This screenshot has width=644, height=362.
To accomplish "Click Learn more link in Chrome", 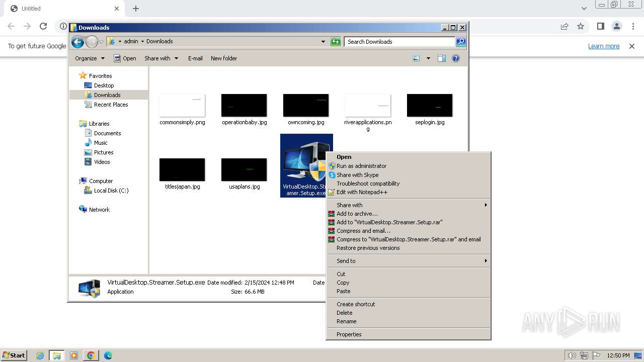I will 604,46.
